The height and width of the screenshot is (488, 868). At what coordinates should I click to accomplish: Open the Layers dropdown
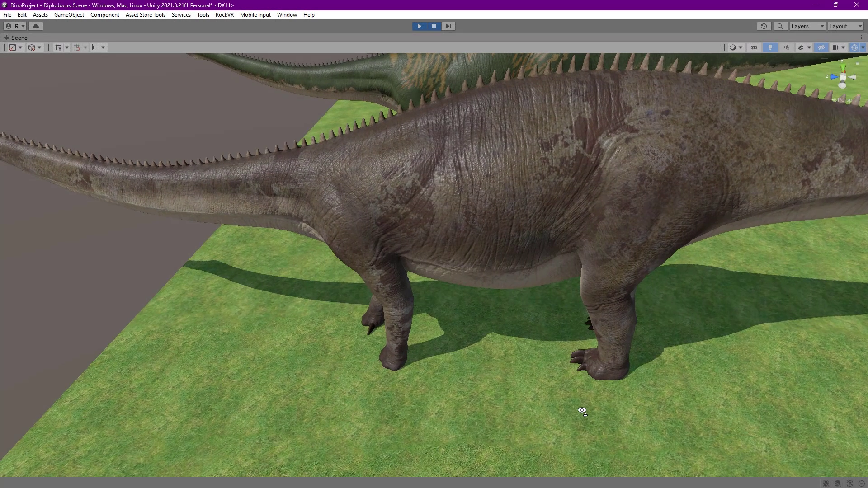807,26
